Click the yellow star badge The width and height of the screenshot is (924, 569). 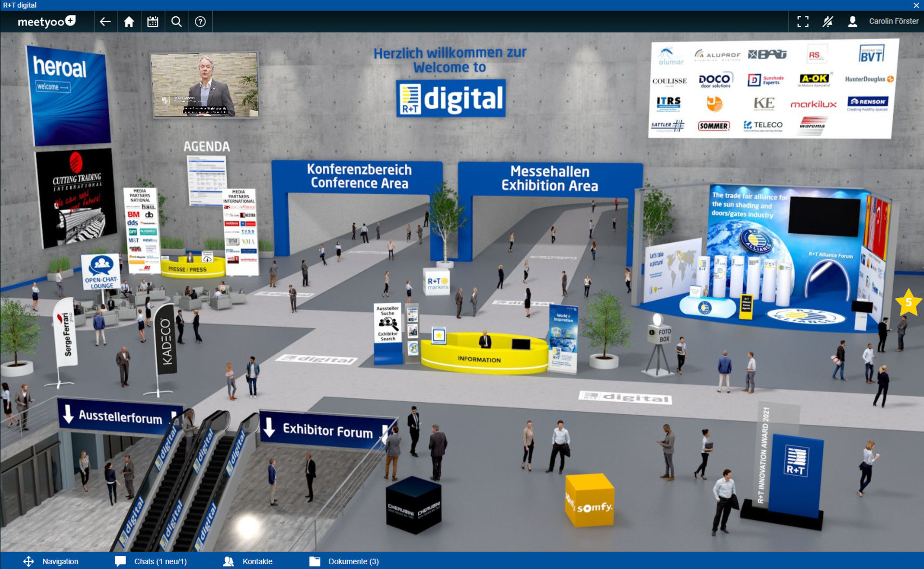pos(908,303)
